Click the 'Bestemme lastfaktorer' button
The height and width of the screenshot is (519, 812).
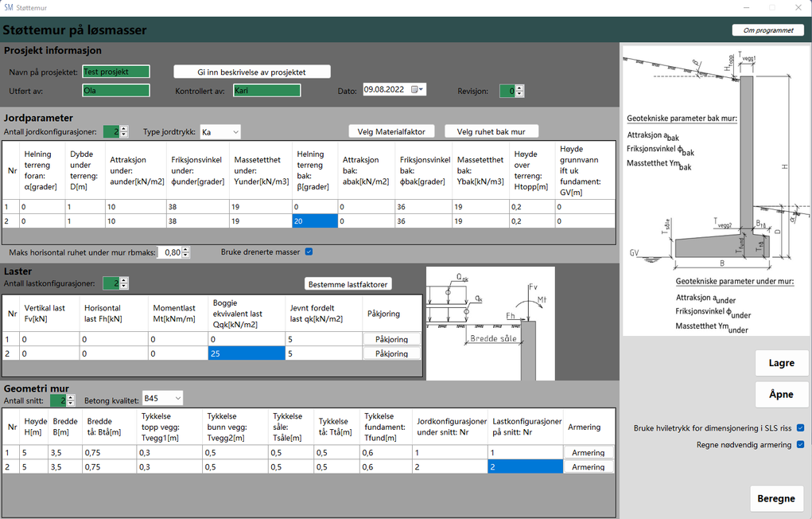[348, 284]
